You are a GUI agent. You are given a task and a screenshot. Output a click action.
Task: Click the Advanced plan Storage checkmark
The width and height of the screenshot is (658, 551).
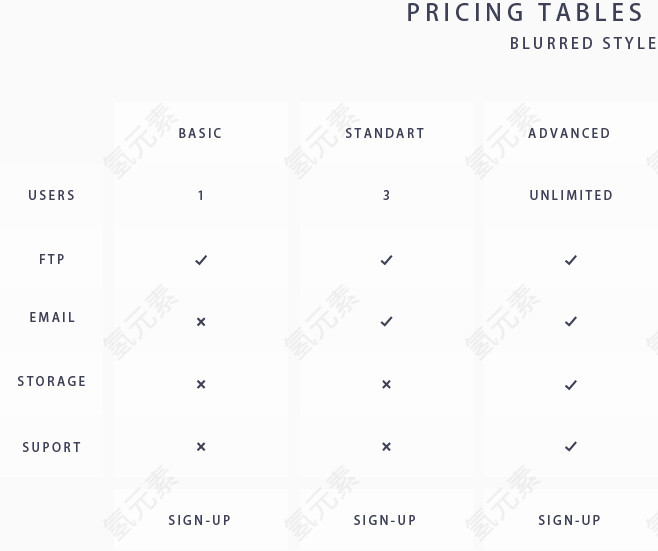571,384
